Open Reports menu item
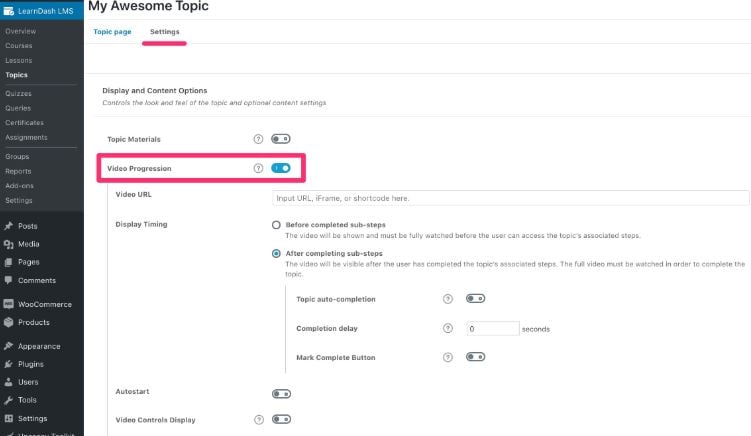This screenshot has width=751, height=436. pyautogui.click(x=18, y=171)
